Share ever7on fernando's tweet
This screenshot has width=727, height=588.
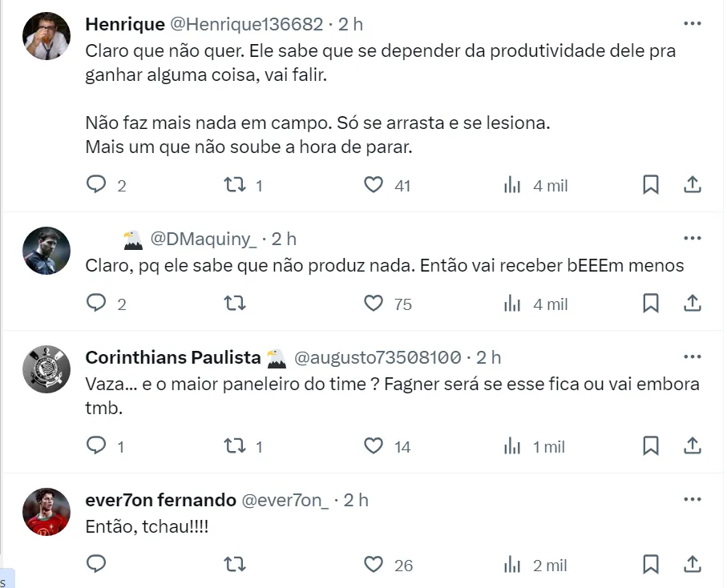click(x=693, y=565)
